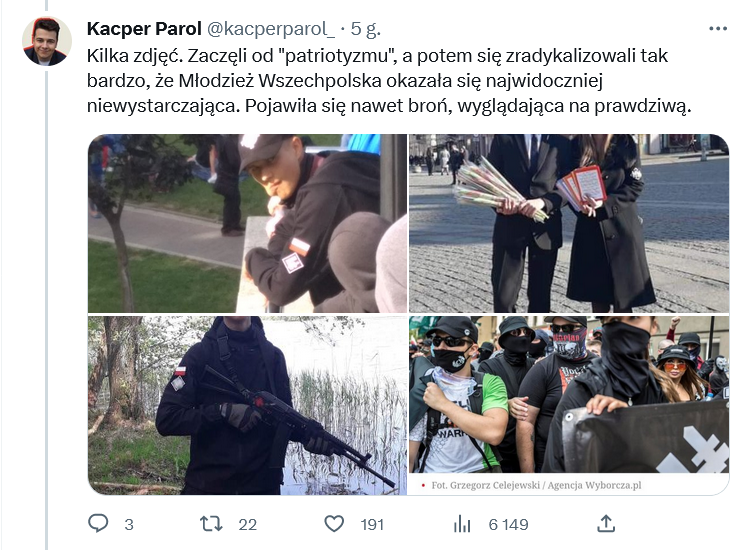Open photo of person in black cap
The image size is (748, 550).
(247, 223)
